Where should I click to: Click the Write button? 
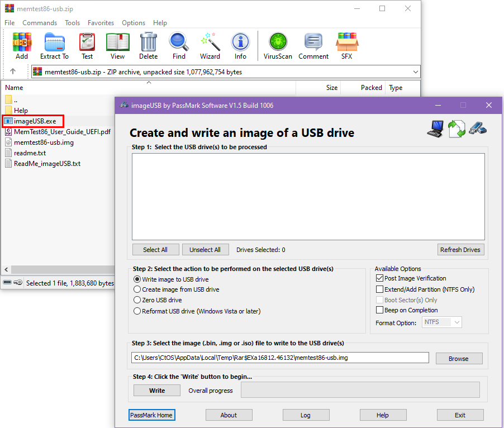pyautogui.click(x=157, y=391)
